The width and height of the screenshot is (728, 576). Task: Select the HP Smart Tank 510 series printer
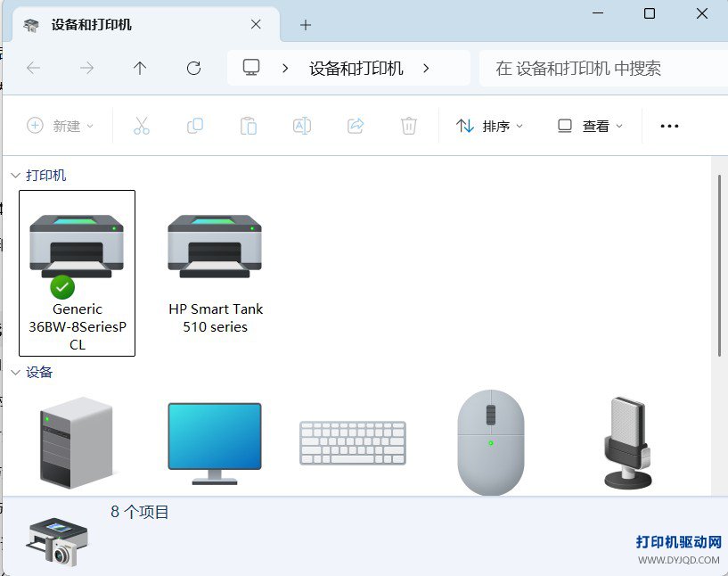215,273
